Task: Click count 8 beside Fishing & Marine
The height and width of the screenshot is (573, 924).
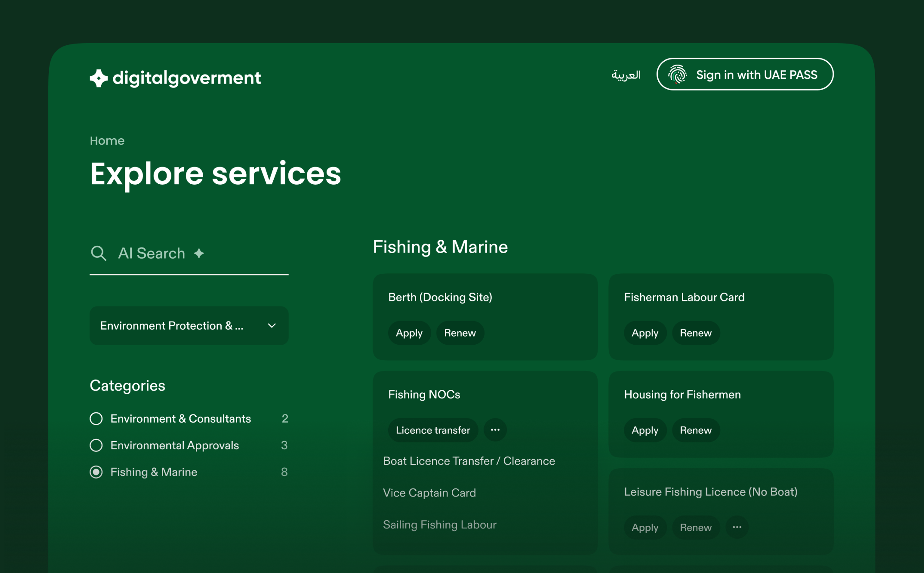Action: coord(284,472)
